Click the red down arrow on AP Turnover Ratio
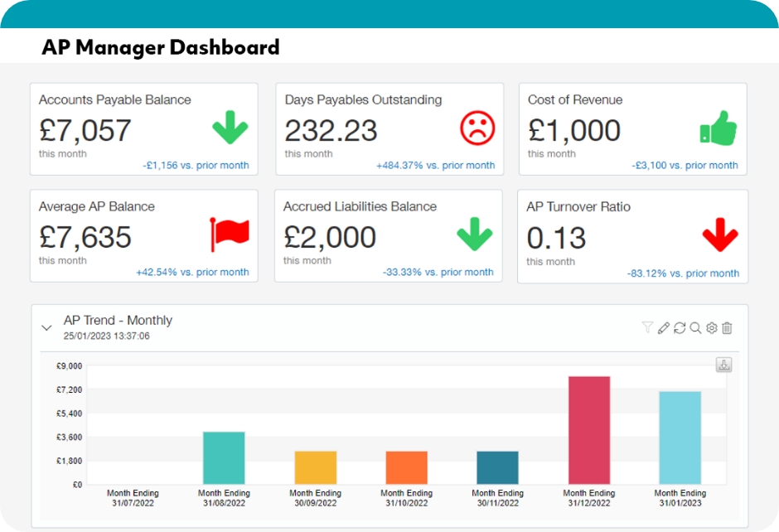This screenshot has width=779, height=532. (719, 236)
